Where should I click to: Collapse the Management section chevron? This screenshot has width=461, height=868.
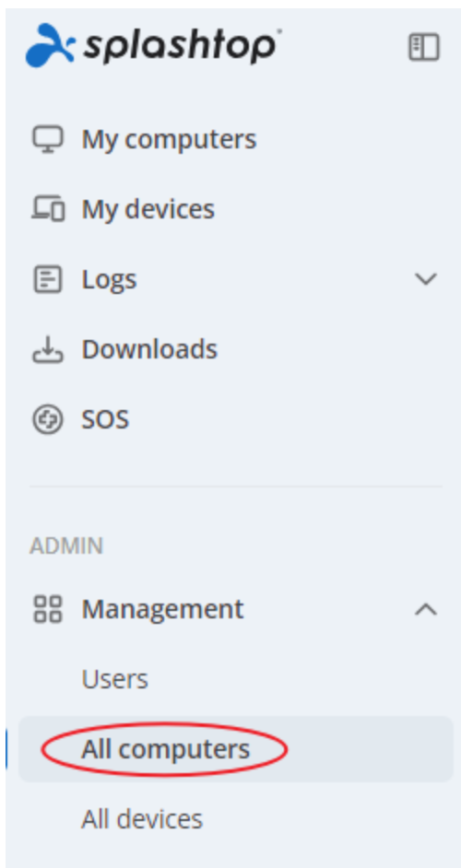click(426, 609)
